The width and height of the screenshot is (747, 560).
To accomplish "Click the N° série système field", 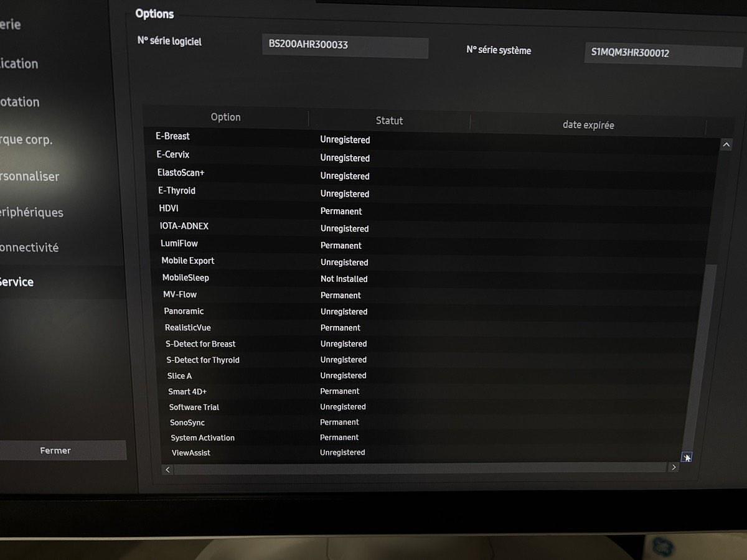I will [x=662, y=54].
